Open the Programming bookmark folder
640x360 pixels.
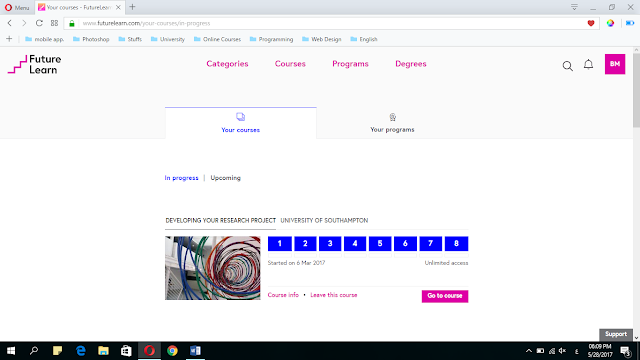pyautogui.click(x=271, y=39)
